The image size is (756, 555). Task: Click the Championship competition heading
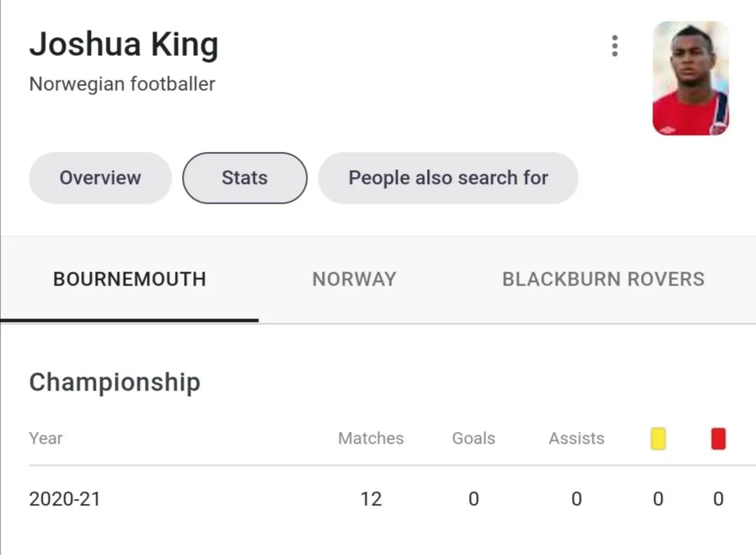coord(115,382)
